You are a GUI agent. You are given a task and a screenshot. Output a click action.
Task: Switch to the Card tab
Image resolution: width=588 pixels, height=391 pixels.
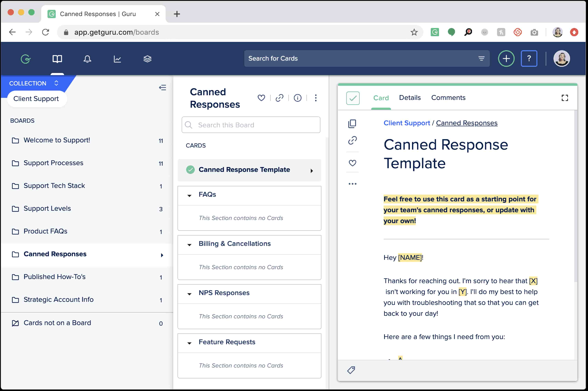pyautogui.click(x=381, y=98)
